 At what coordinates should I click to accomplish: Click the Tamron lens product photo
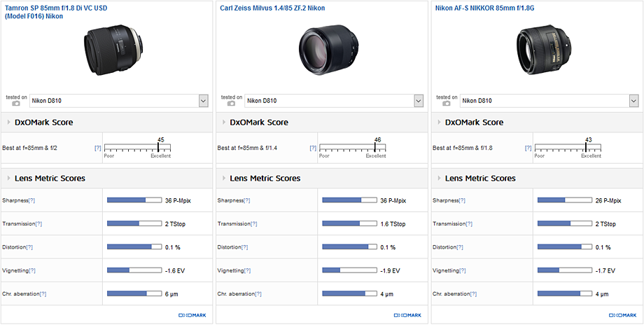[x=115, y=49]
